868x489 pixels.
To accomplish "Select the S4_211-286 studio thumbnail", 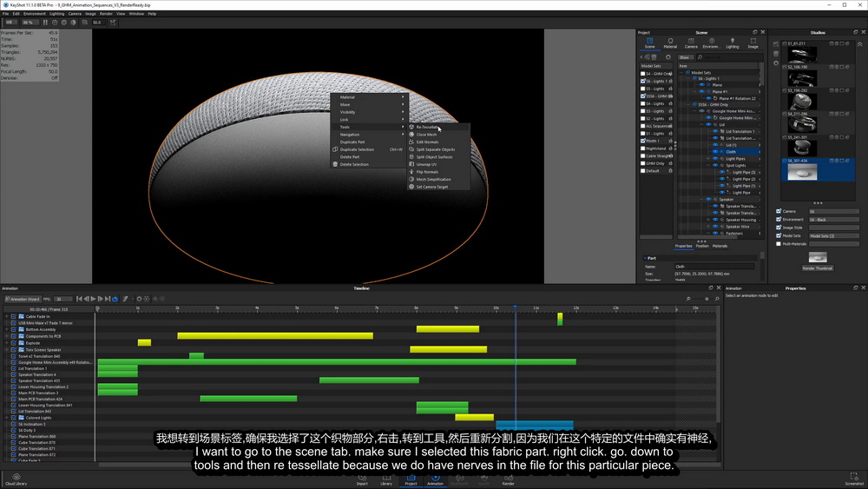I will [801, 123].
